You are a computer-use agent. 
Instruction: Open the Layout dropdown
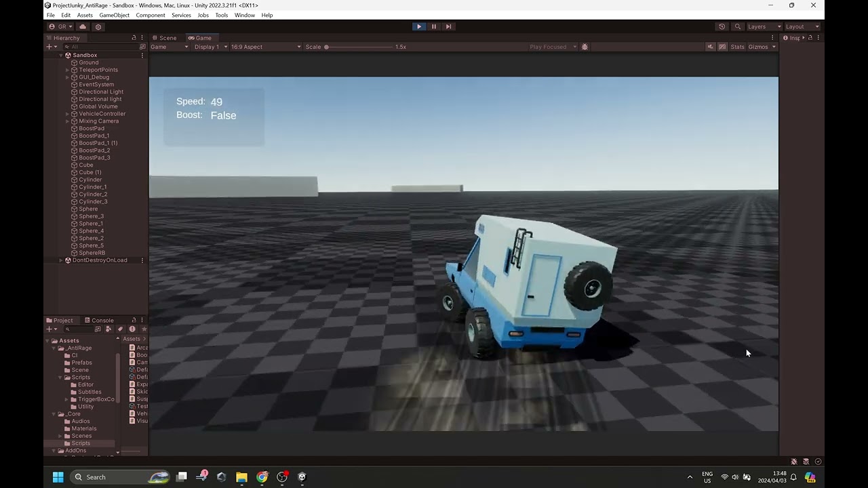pyautogui.click(x=802, y=26)
